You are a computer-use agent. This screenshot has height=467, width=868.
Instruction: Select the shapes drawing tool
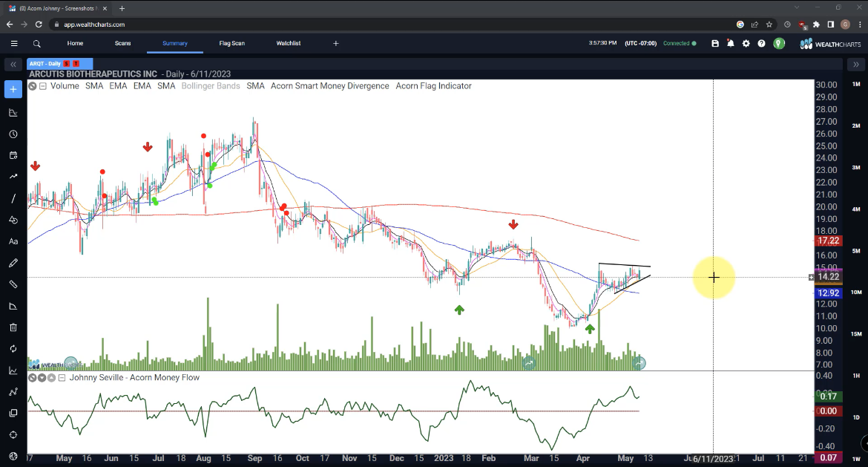[13, 220]
